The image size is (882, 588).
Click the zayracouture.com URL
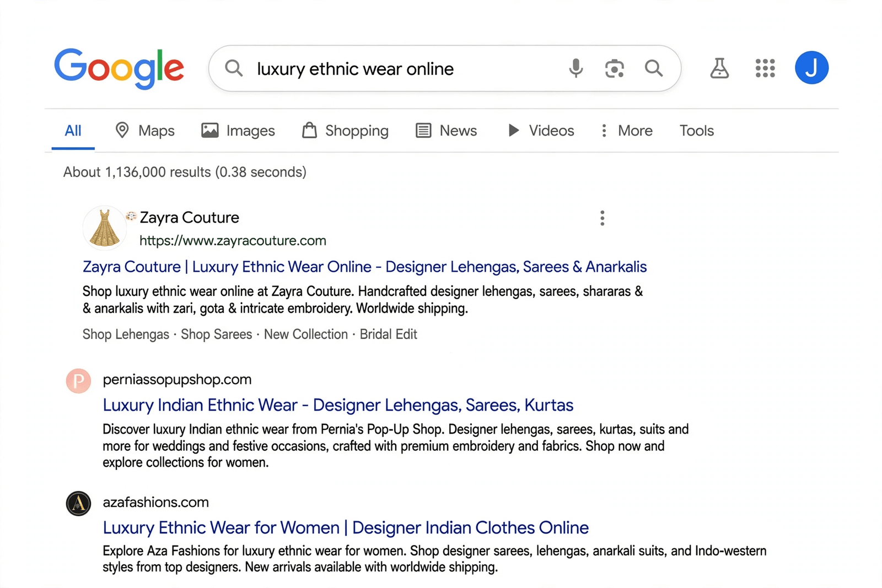pos(233,241)
